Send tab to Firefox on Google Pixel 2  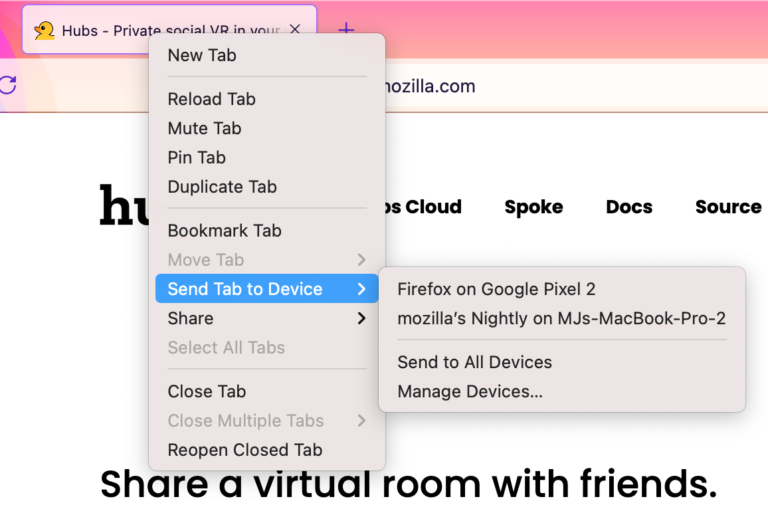[497, 289]
